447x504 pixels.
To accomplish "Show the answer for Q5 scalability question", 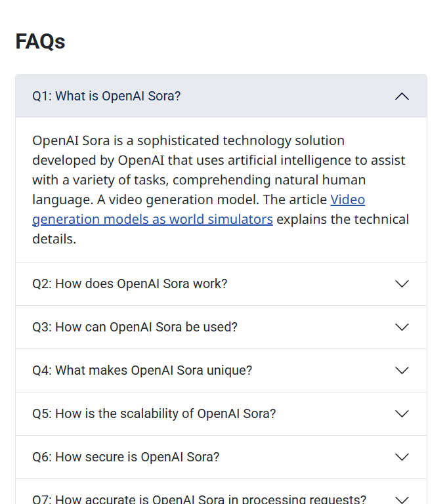I will [x=154, y=413].
